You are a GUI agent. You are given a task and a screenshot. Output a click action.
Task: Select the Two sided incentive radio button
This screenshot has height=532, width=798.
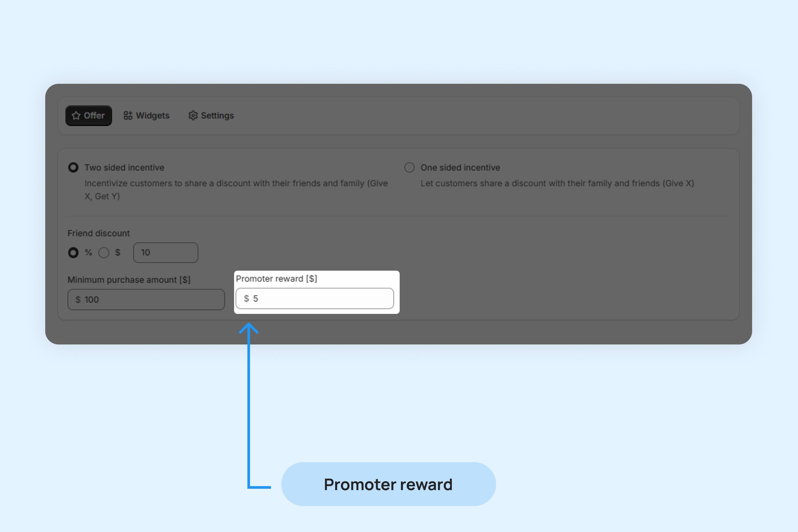tap(73, 168)
